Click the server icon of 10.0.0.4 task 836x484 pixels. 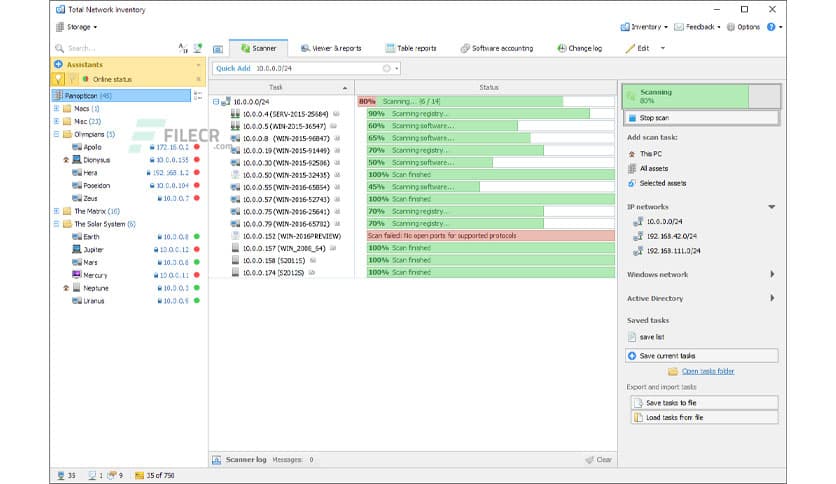point(235,114)
